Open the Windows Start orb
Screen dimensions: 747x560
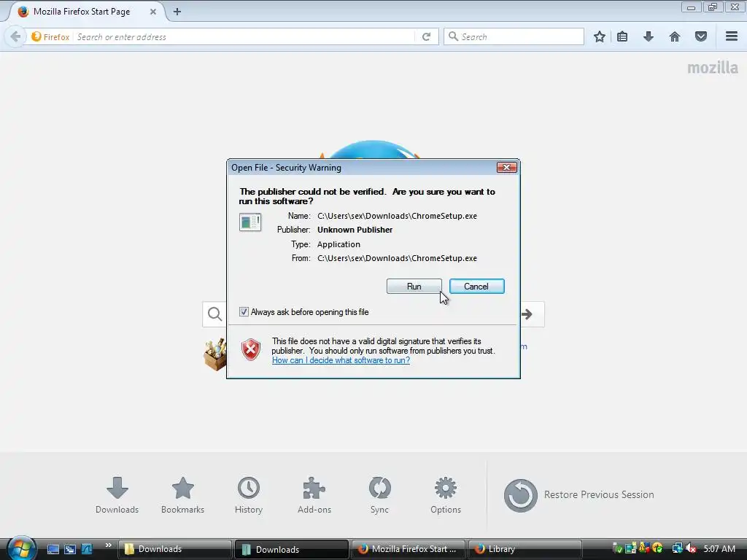(x=20, y=548)
